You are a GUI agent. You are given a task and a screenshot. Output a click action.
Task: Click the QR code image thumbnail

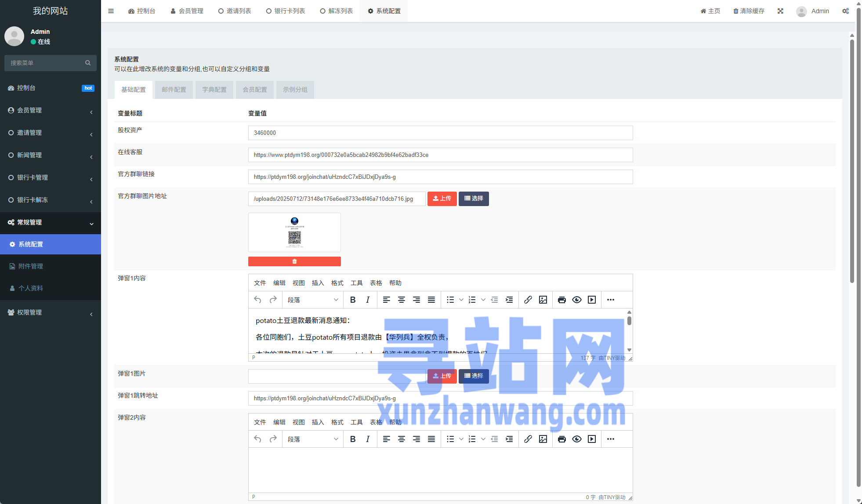(294, 232)
